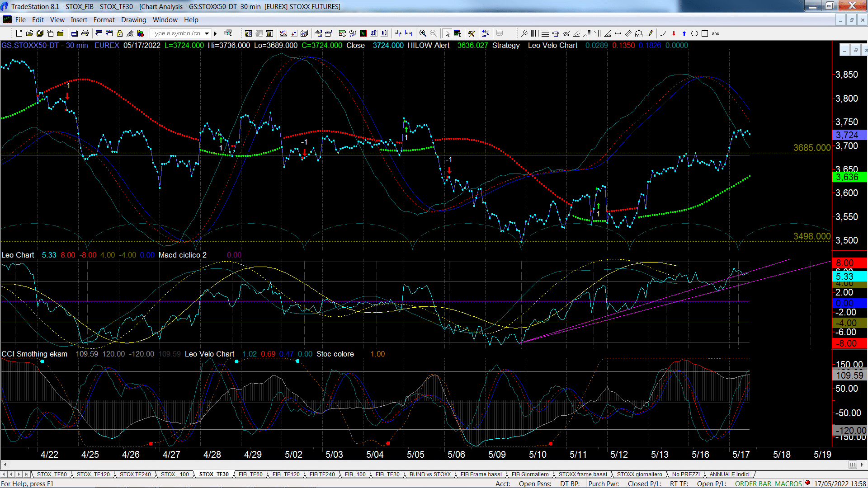868x488 pixels.
Task: Click the tab scroll-to-last arrow
Action: 27,474
